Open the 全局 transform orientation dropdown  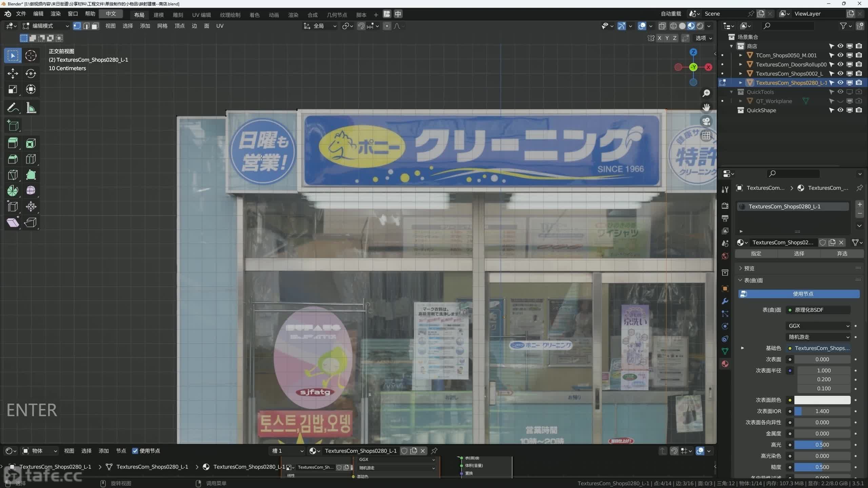tap(320, 26)
